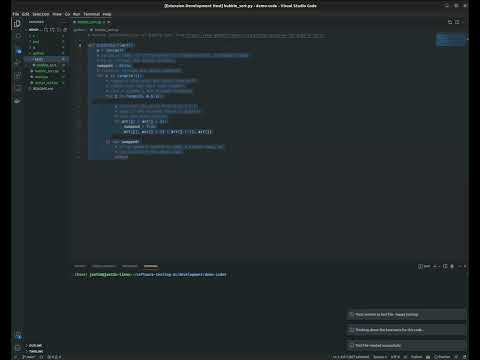Click the bubble_sort breadcrumb item
Screen dimensions: 480x360
tap(104, 30)
